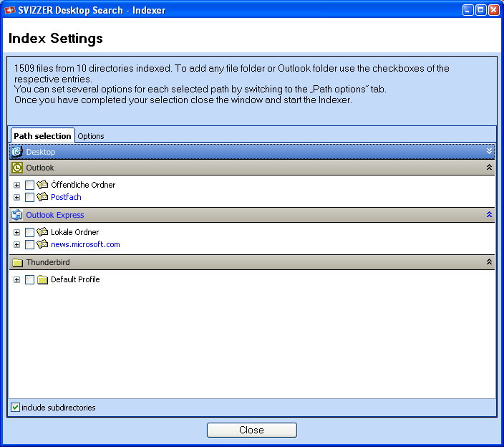Select the news.microsoft.com entry label
Image resolution: width=504 pixels, height=447 pixels.
point(85,244)
